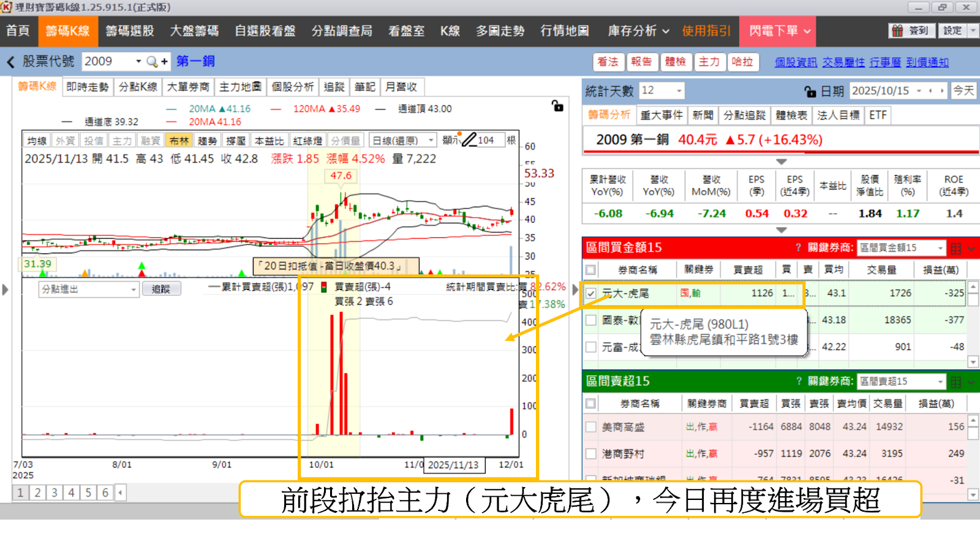
Task: Open the 分點調查局 menu tab
Action: (x=342, y=31)
